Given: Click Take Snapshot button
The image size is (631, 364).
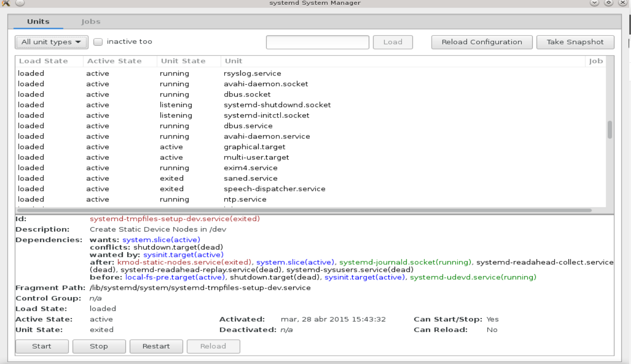Looking at the screenshot, I should click(x=575, y=42).
